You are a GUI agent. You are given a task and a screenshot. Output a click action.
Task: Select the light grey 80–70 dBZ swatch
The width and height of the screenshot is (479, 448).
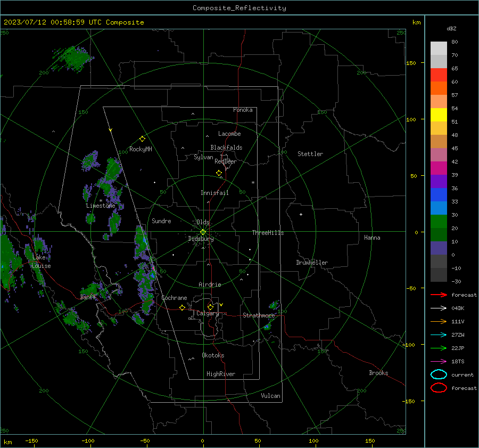pos(439,48)
